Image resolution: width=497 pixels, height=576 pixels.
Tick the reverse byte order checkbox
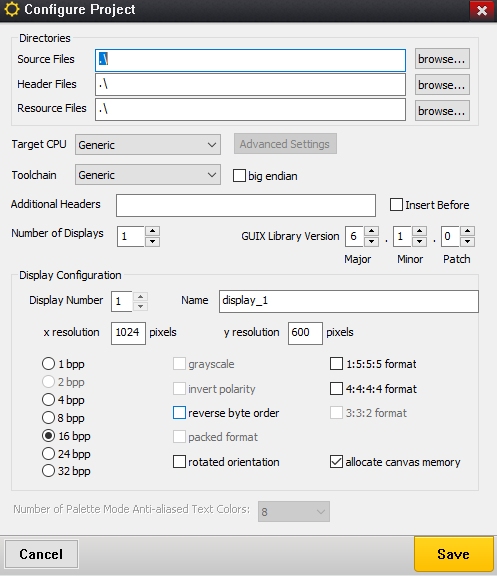[179, 413]
